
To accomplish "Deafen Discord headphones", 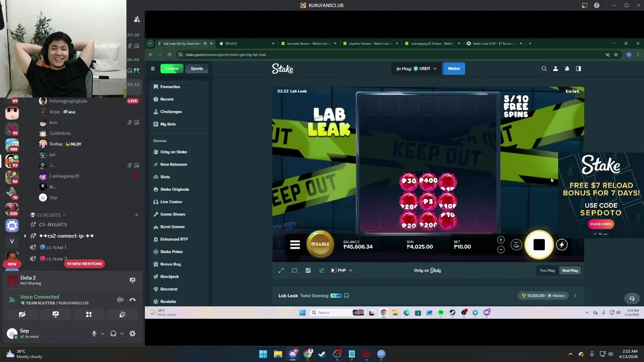I will 113,333.
